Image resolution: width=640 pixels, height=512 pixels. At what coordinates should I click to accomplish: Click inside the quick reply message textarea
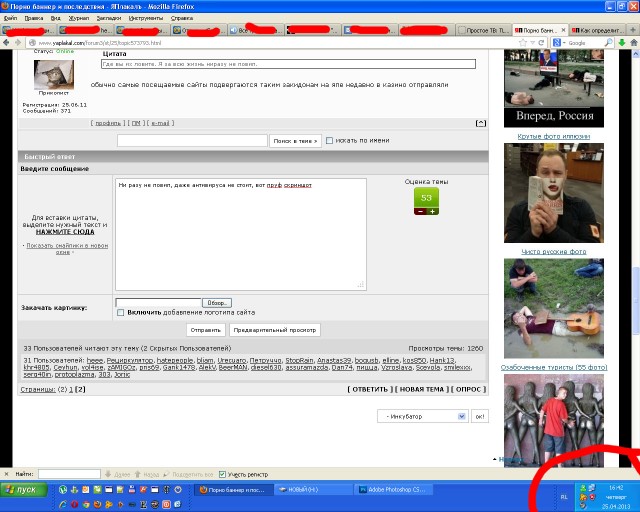(x=240, y=235)
